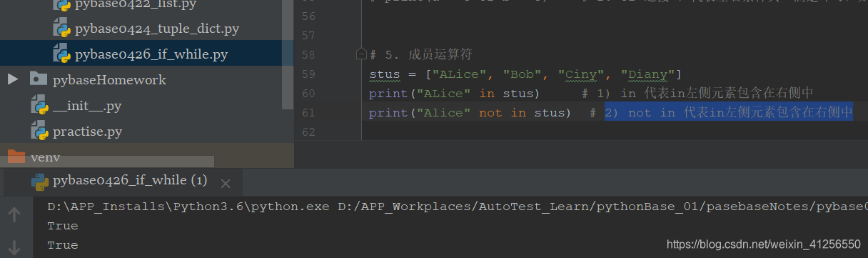Select the venv folder

[45, 157]
